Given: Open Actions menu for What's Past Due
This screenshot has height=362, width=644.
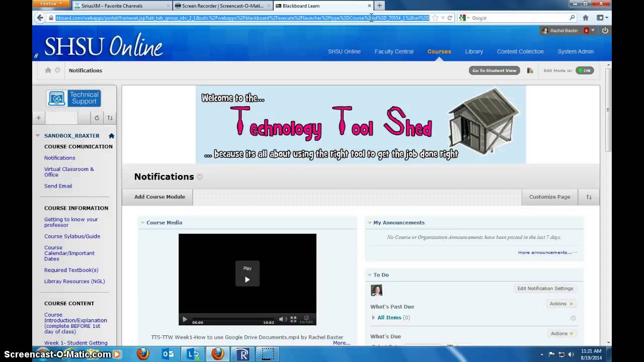Looking at the screenshot, I should pos(561,304).
